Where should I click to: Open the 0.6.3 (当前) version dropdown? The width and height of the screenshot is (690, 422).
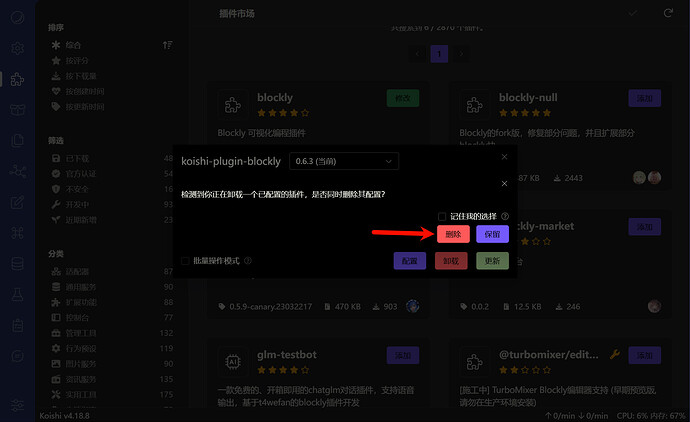pyautogui.click(x=344, y=161)
